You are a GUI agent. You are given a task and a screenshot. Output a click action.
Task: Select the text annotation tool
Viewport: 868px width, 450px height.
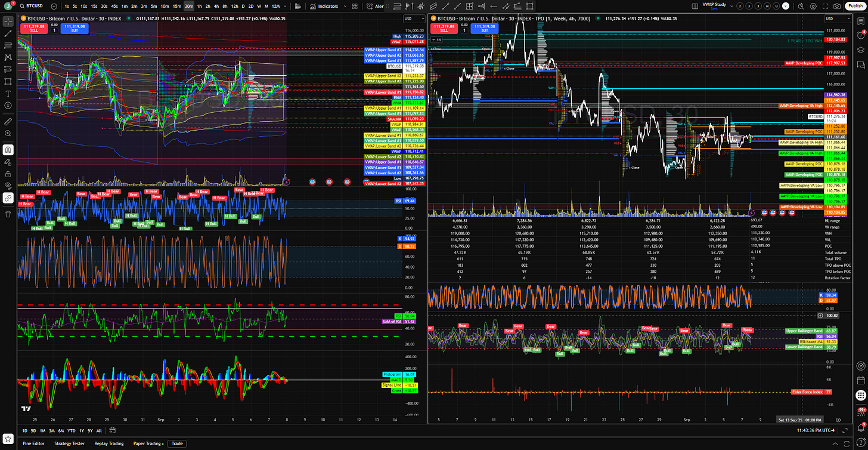tap(8, 94)
